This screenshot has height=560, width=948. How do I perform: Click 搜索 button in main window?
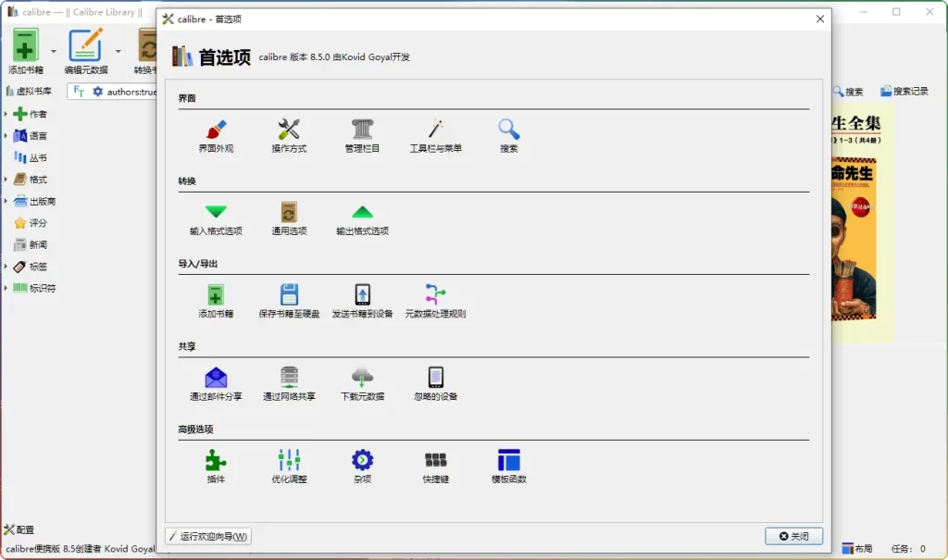click(x=848, y=92)
